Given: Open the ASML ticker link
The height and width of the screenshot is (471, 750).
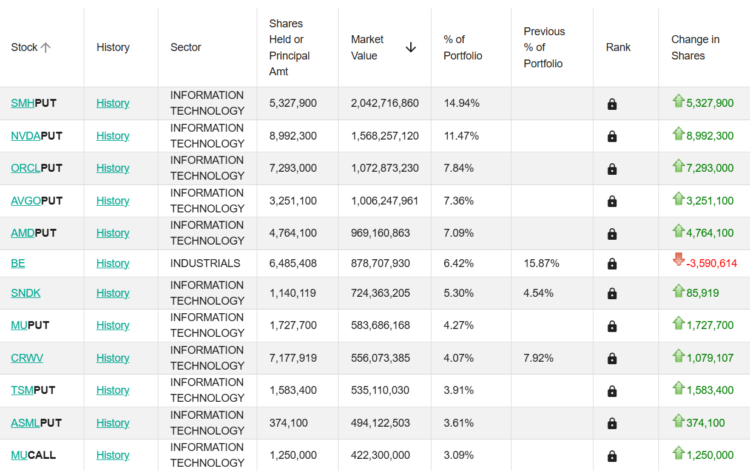Looking at the screenshot, I should 25,423.
